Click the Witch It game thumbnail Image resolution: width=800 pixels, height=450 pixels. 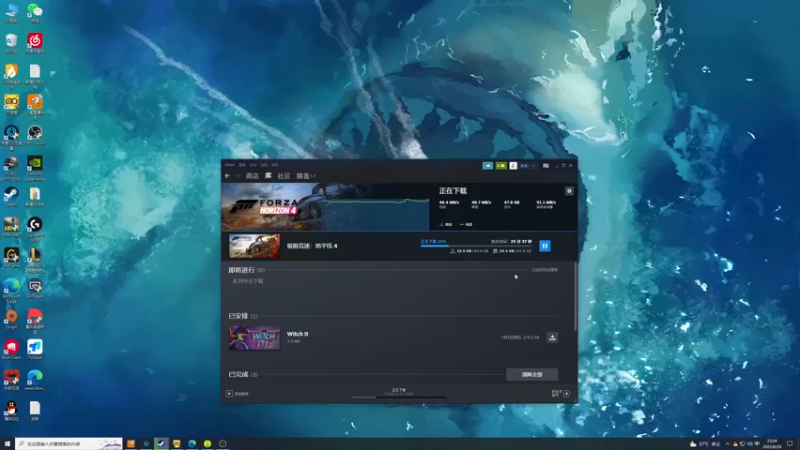[x=254, y=338]
